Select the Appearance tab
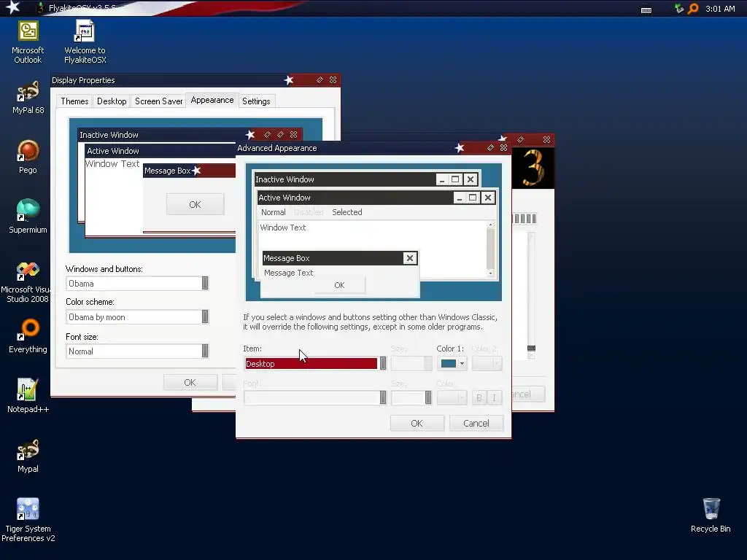This screenshot has height=560, width=747. (x=212, y=100)
